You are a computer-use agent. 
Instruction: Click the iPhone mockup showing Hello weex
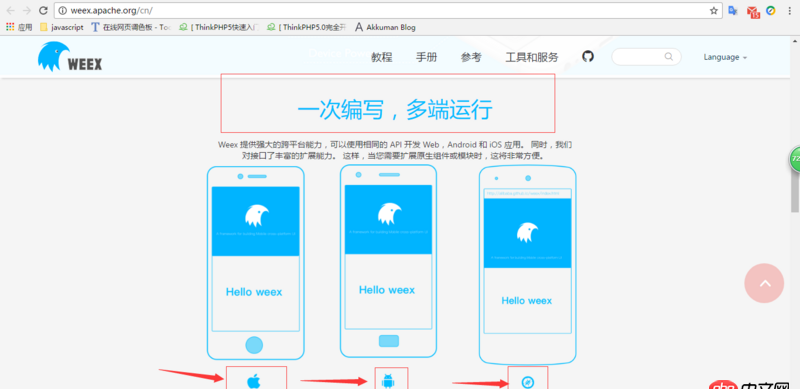(256, 263)
